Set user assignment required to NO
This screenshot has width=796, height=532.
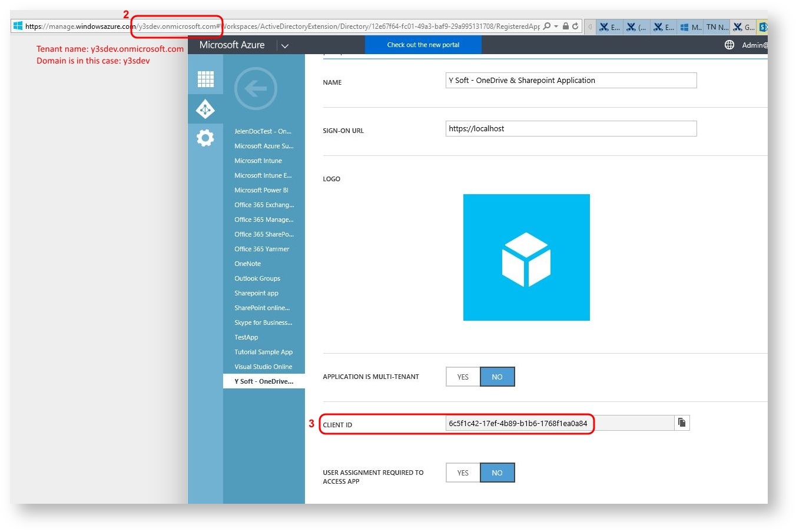point(497,473)
